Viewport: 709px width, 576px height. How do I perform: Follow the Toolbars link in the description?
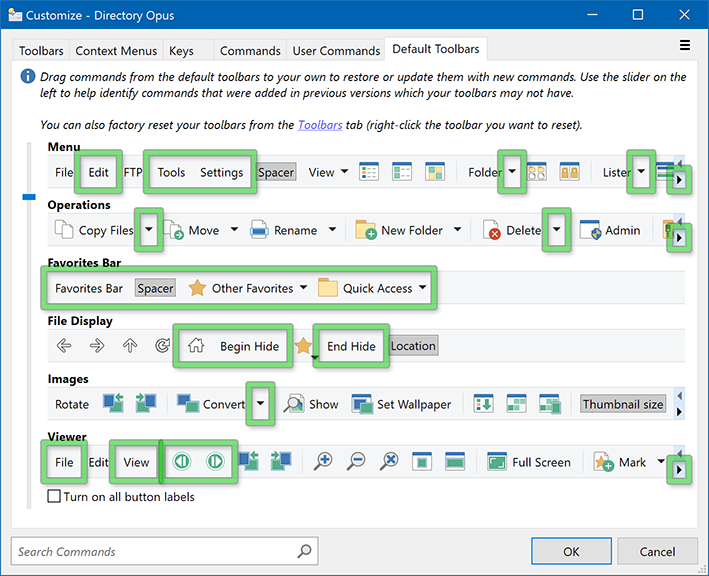320,125
